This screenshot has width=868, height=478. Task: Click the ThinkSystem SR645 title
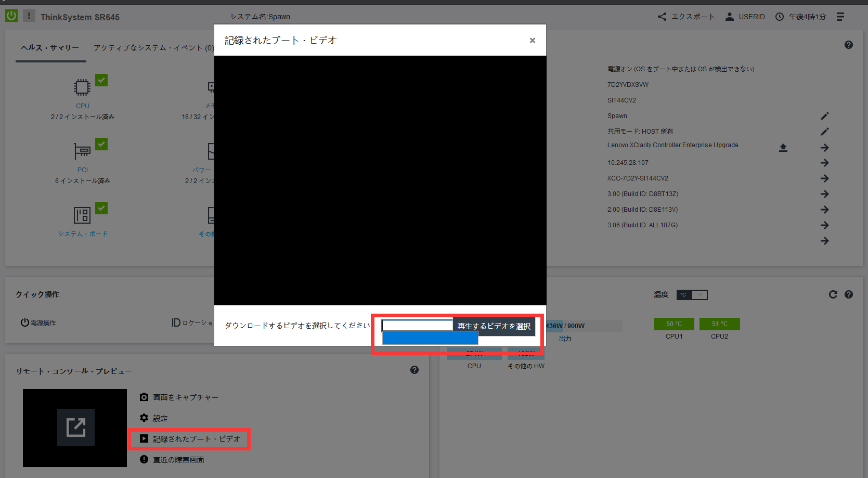(x=80, y=17)
